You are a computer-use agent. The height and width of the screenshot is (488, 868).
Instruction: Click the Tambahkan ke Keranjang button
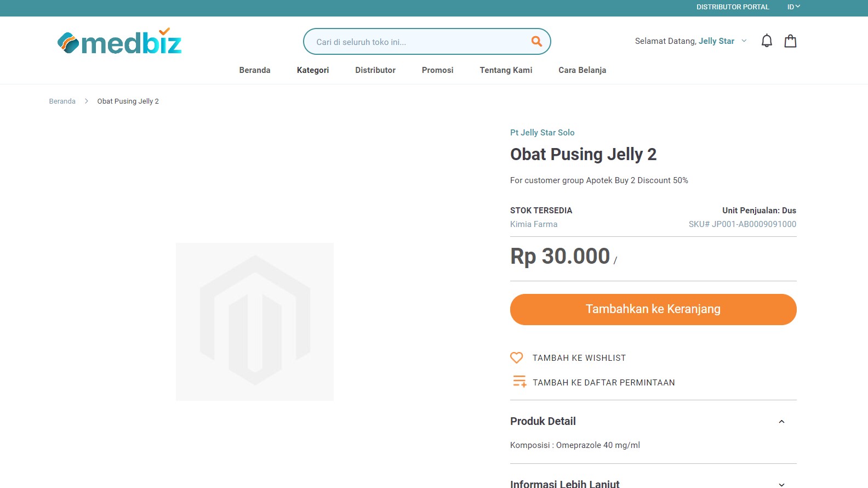[x=653, y=309]
